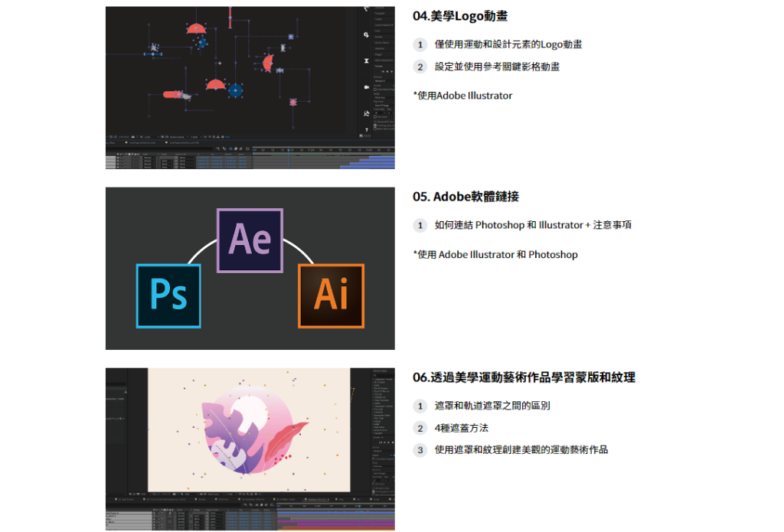Click the line "設定並使用參考關鍵影格動畫"
Viewport: 784px width, 532px height.
tap(497, 67)
